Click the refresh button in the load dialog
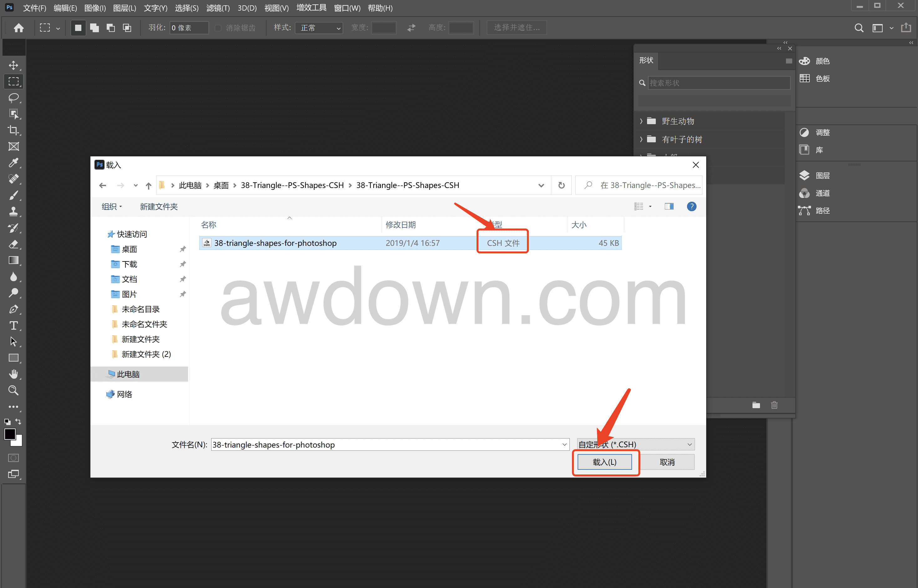Viewport: 918px width, 588px height. (561, 185)
